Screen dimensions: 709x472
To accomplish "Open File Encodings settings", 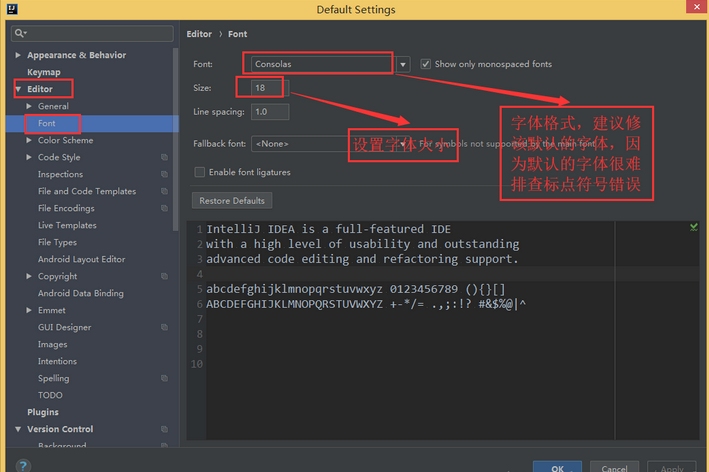I will [x=66, y=208].
